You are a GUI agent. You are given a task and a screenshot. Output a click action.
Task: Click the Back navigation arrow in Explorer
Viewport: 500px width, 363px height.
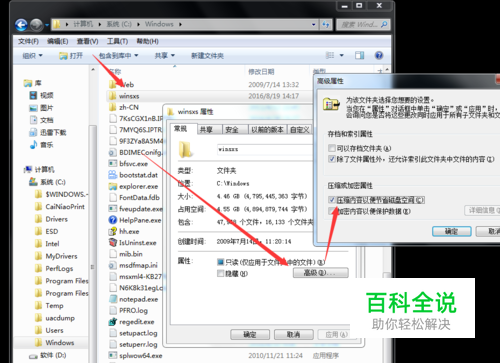coord(21,24)
